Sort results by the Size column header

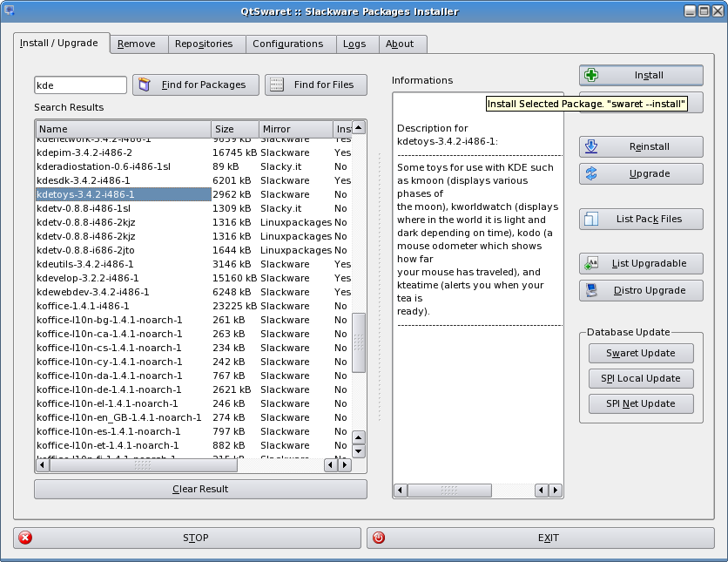coord(235,129)
